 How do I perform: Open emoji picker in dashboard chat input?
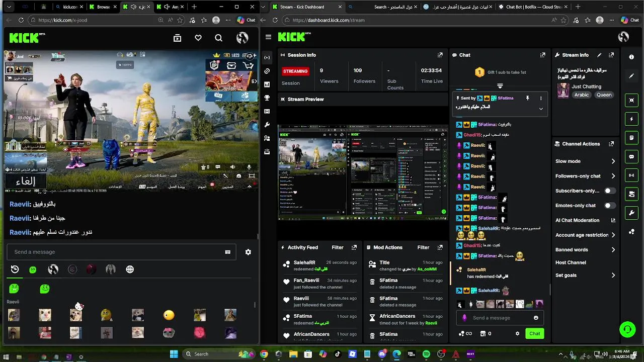point(536,318)
